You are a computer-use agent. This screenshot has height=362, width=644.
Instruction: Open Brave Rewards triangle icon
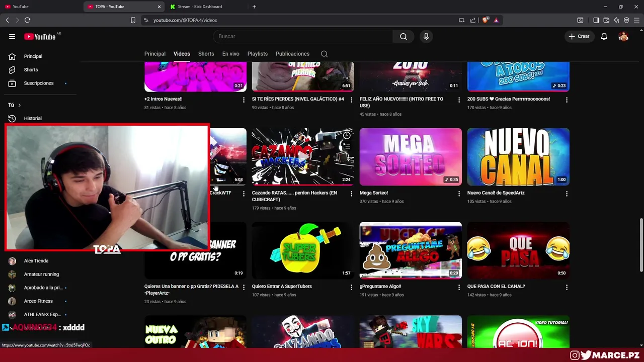[496, 20]
